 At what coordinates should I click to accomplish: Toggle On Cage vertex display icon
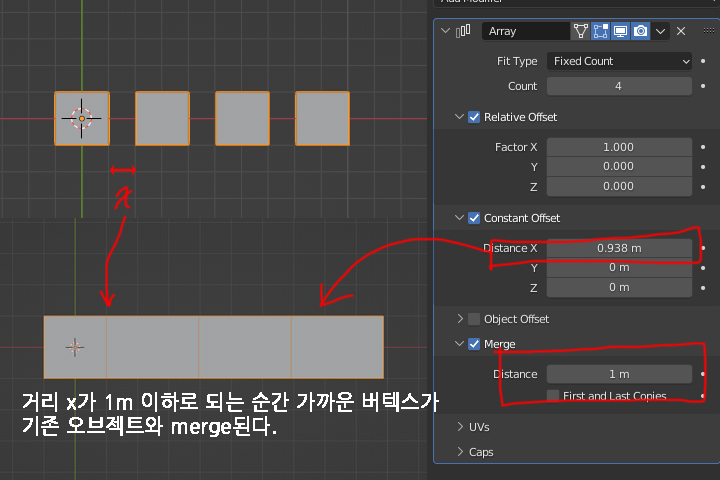pos(580,31)
